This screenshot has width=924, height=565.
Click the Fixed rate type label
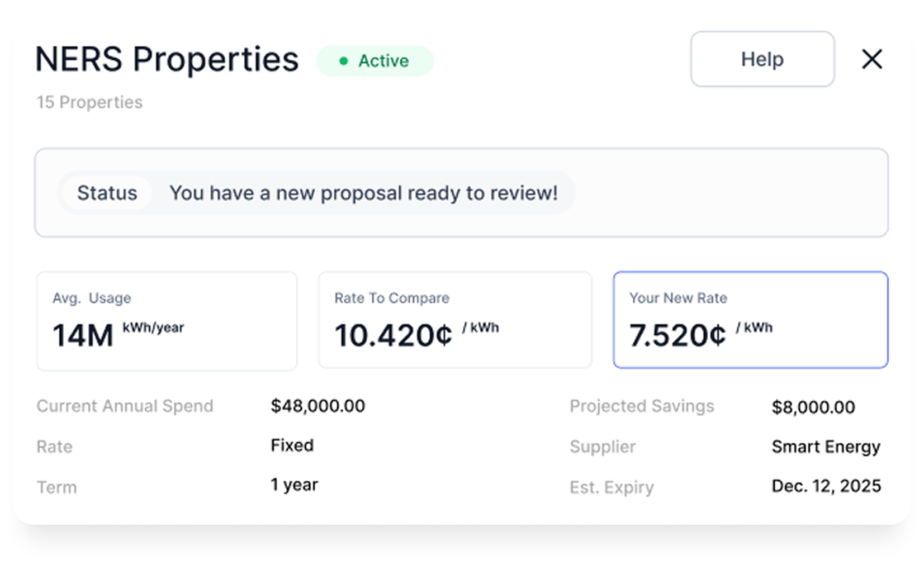[292, 445]
